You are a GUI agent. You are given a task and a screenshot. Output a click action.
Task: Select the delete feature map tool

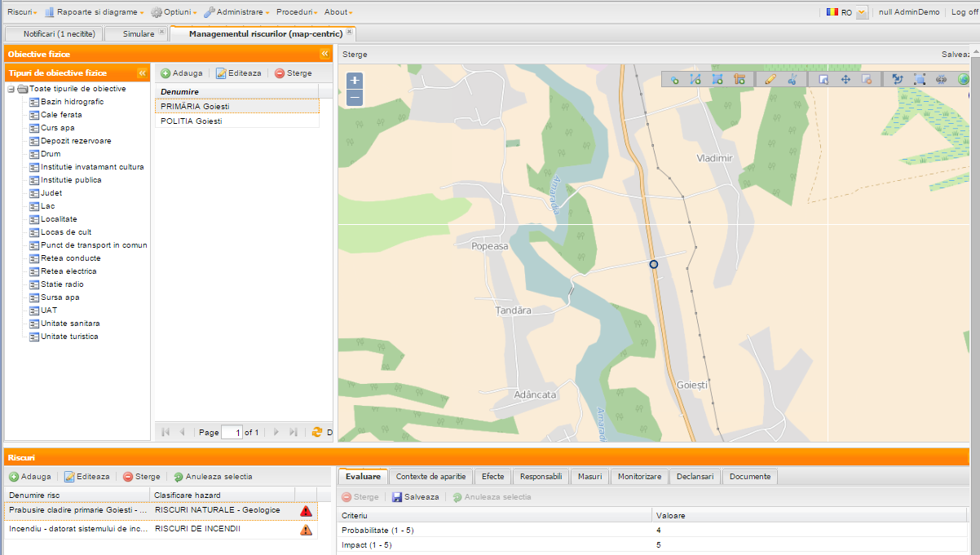tap(867, 79)
